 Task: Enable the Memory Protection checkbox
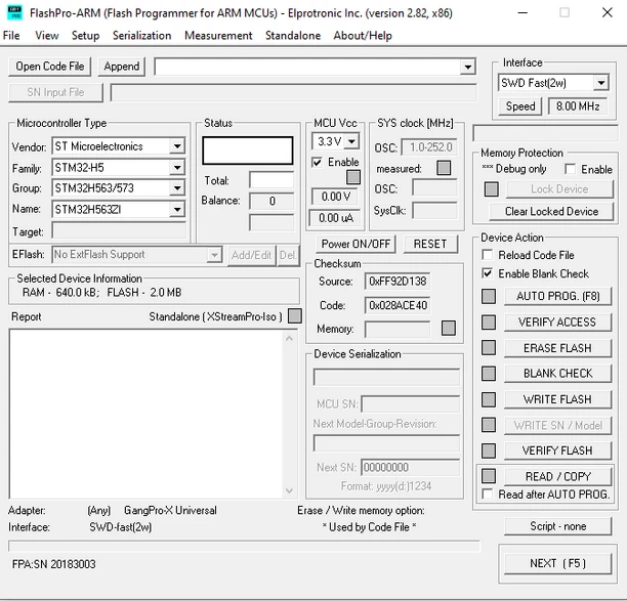pyautogui.click(x=570, y=169)
